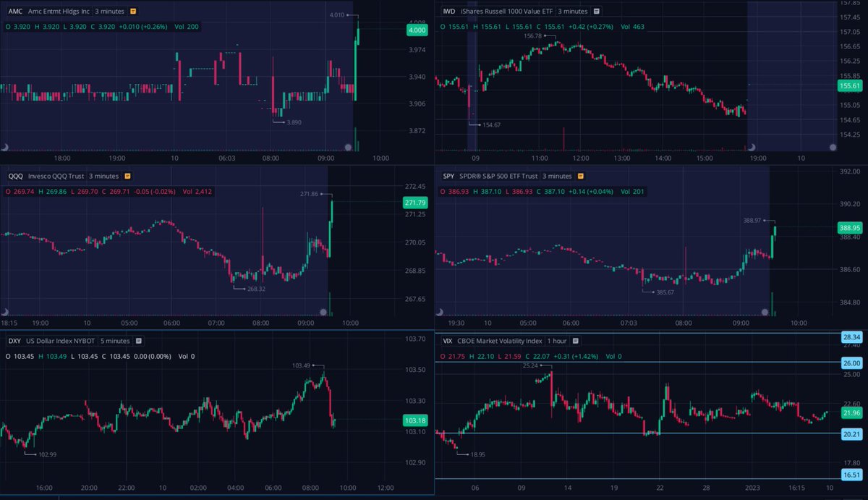Click the moon icon at IWD chart's right
This screenshot has width=868, height=500.
[x=833, y=147]
